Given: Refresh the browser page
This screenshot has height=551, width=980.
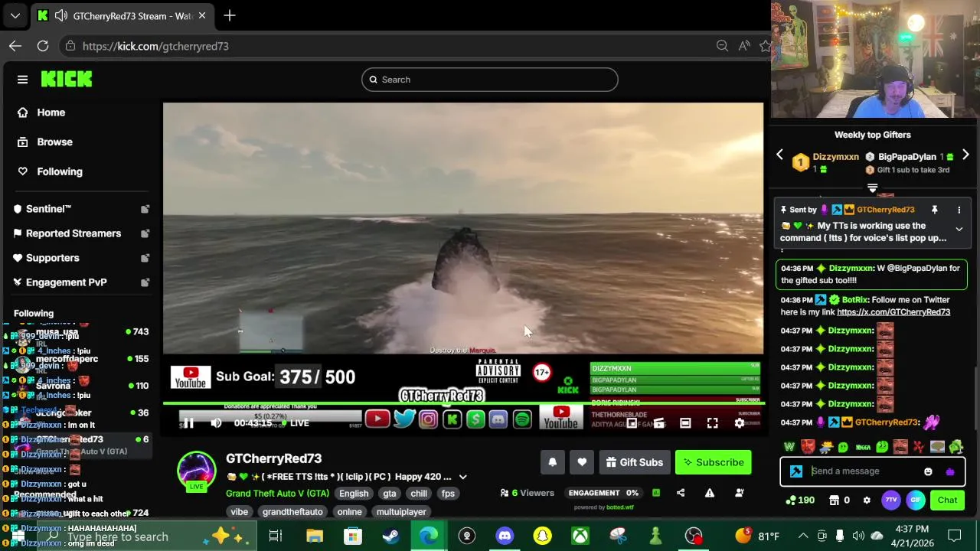Looking at the screenshot, I should pyautogui.click(x=43, y=46).
